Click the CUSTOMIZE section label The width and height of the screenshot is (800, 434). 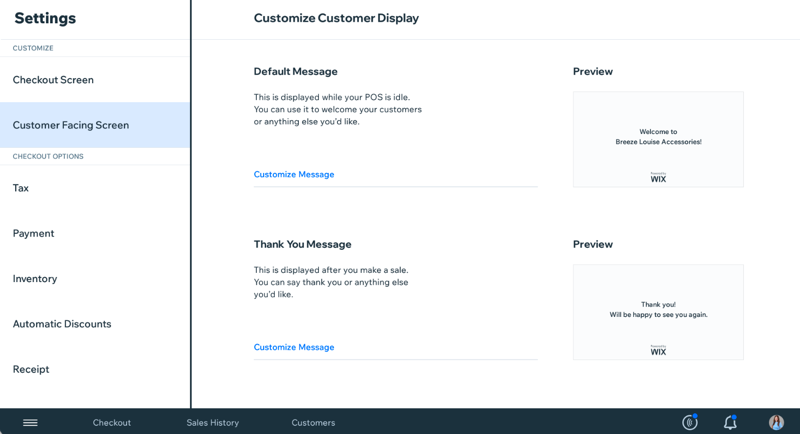(33, 48)
